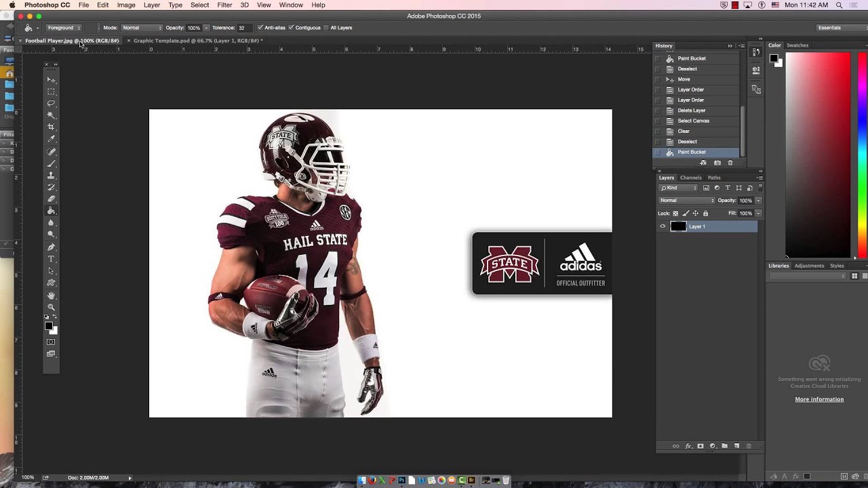Switch to the Swatches tab

[797, 45]
